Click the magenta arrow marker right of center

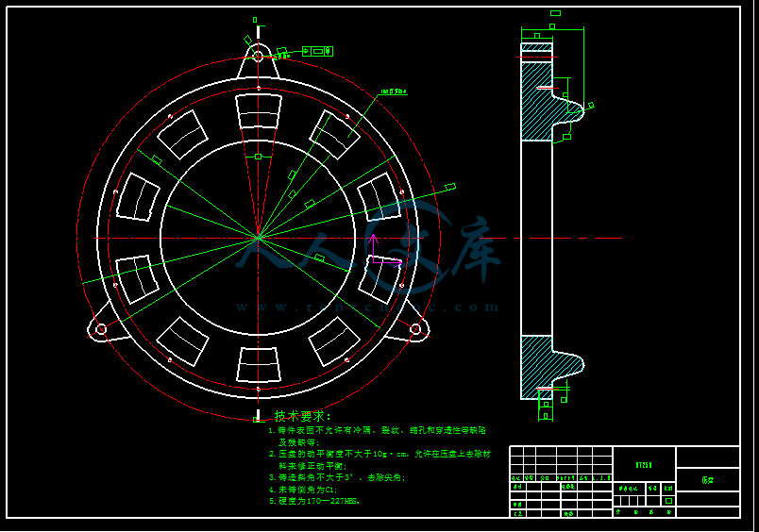pyautogui.click(x=386, y=261)
